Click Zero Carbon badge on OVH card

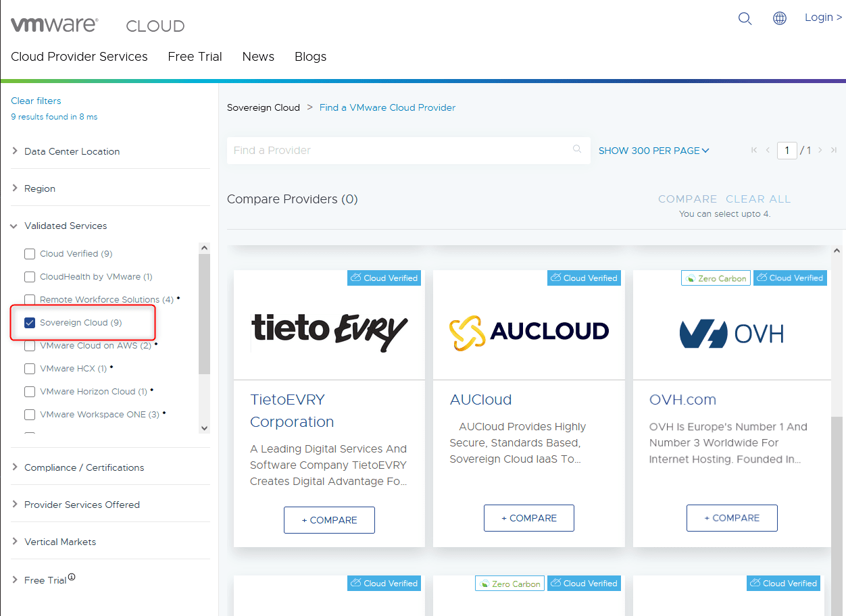716,278
